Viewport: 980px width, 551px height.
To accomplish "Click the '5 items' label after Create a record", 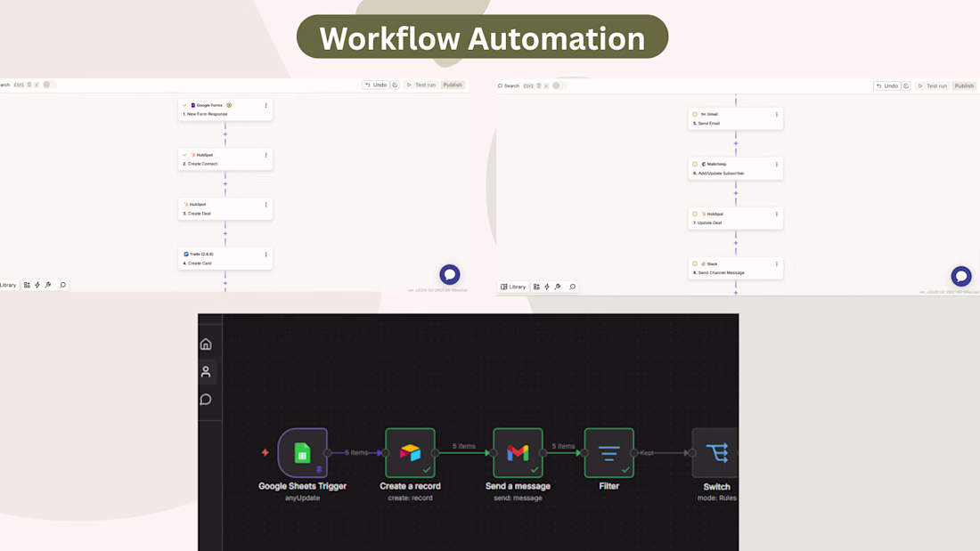I will pyautogui.click(x=464, y=446).
